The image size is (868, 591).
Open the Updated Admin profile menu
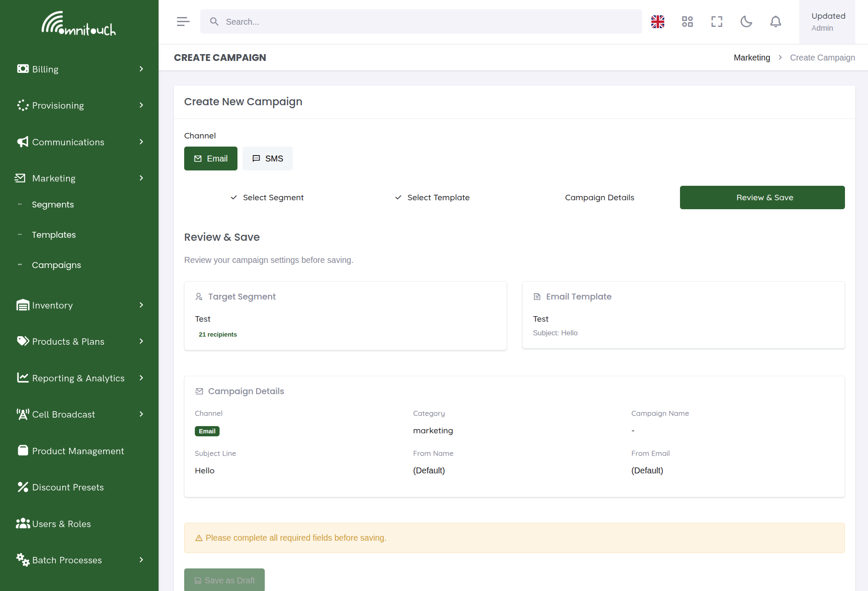(827, 22)
